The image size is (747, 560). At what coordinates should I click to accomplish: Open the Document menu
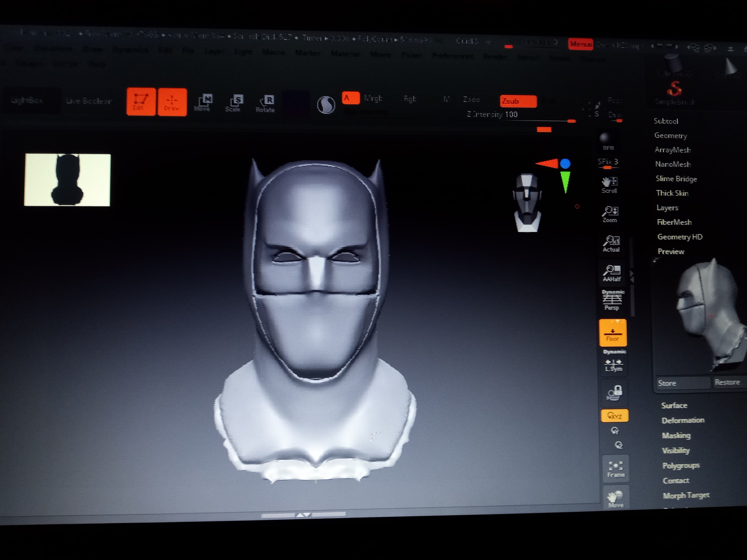tap(53, 49)
